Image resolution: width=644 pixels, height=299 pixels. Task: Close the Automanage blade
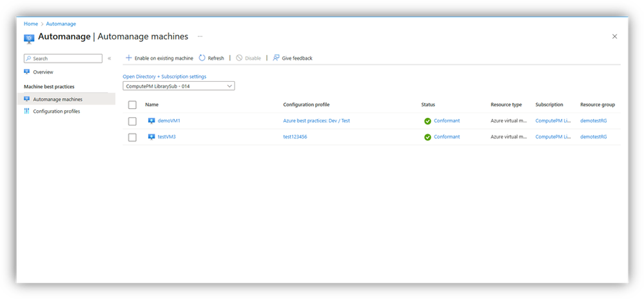(x=614, y=37)
